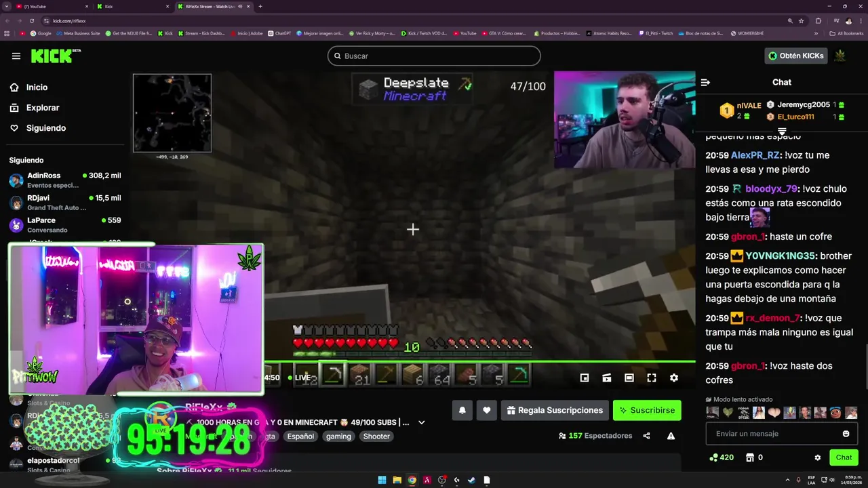
Task: Toggle the microphone icon in system tray
Action: click(x=798, y=480)
